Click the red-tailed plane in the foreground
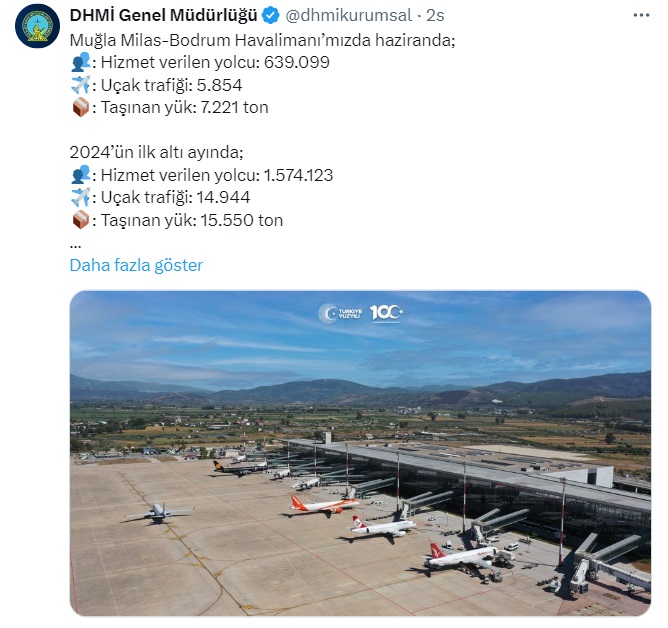The image size is (668, 628). coord(463,556)
